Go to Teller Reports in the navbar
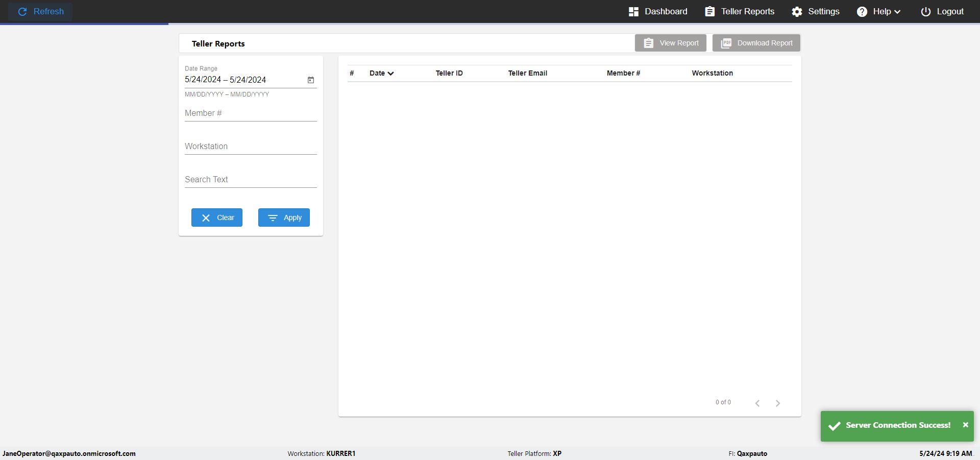 740,11
